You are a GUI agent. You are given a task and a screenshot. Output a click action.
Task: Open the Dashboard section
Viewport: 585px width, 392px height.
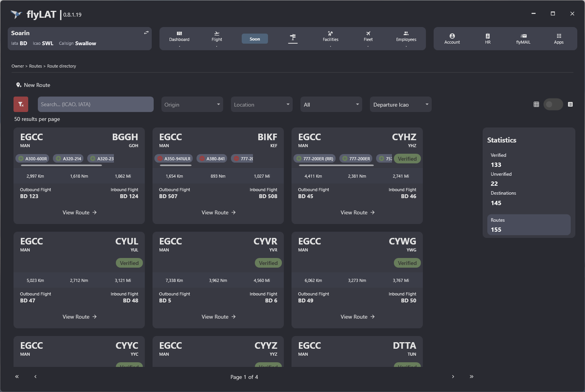pos(179,36)
